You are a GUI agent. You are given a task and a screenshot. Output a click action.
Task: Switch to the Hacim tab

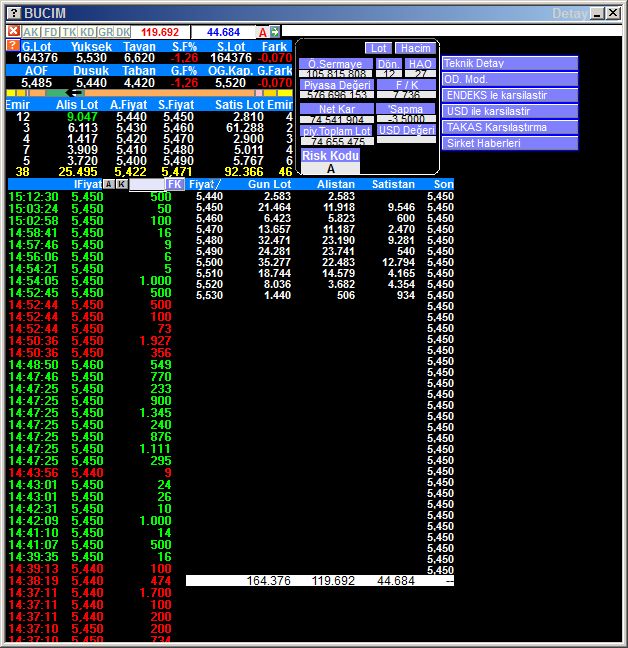(x=415, y=48)
